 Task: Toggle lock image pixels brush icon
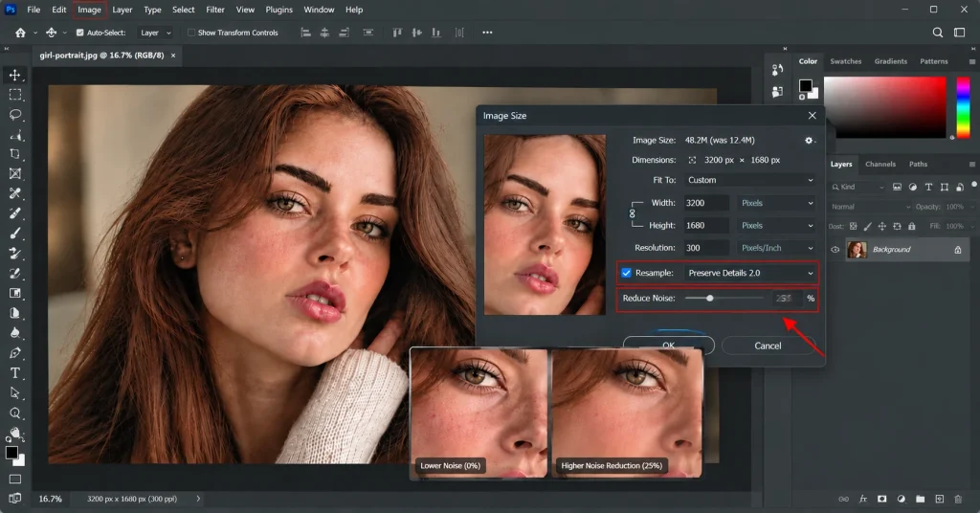(867, 226)
